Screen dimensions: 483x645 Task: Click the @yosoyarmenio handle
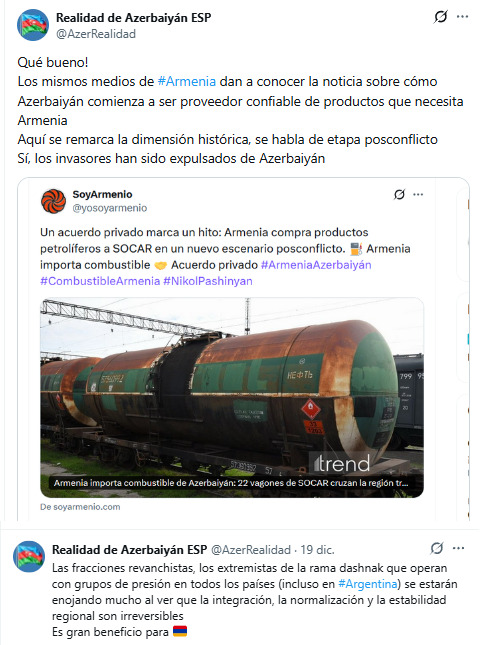pos(109,208)
